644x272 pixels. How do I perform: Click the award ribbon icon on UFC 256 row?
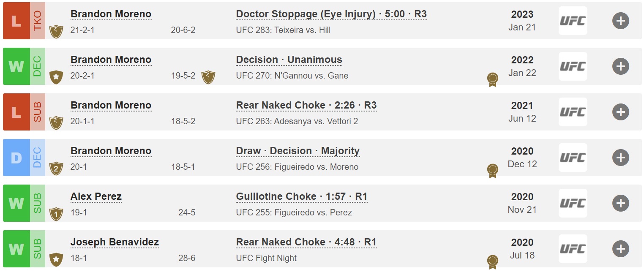[492, 171]
